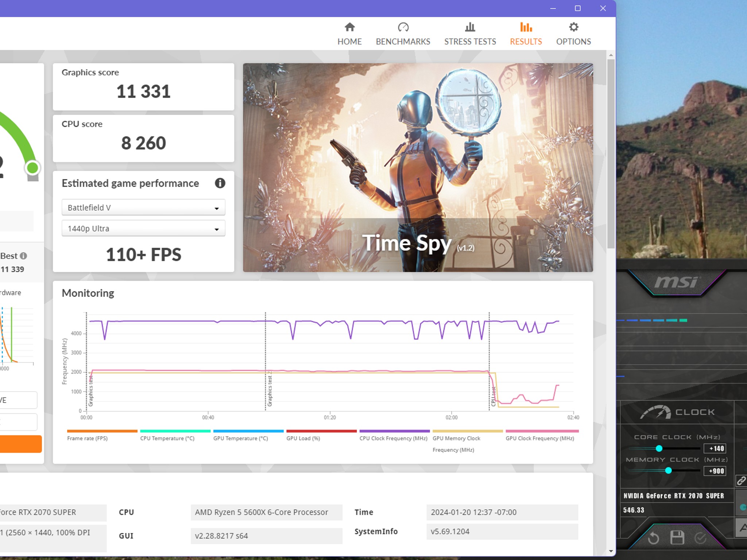The width and height of the screenshot is (747, 560).
Task: Go to Benchmarks gauge icon
Action: coord(403,27)
